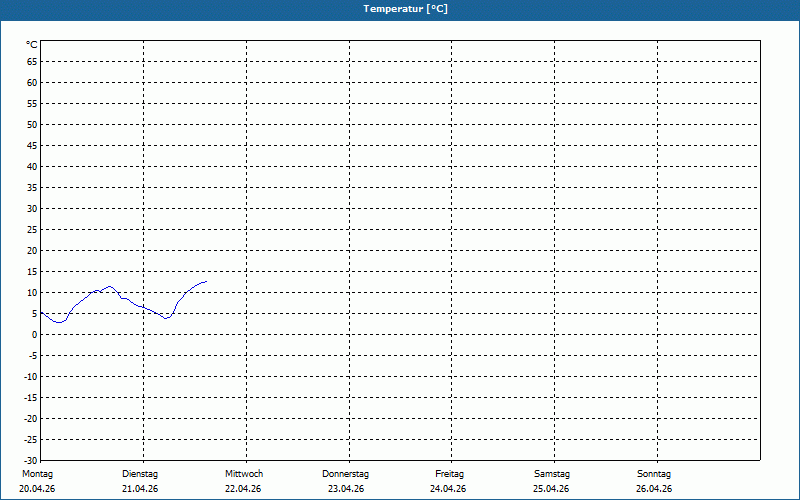Click the Temperatur [°C] title bar
The image size is (800, 500).
click(400, 9)
